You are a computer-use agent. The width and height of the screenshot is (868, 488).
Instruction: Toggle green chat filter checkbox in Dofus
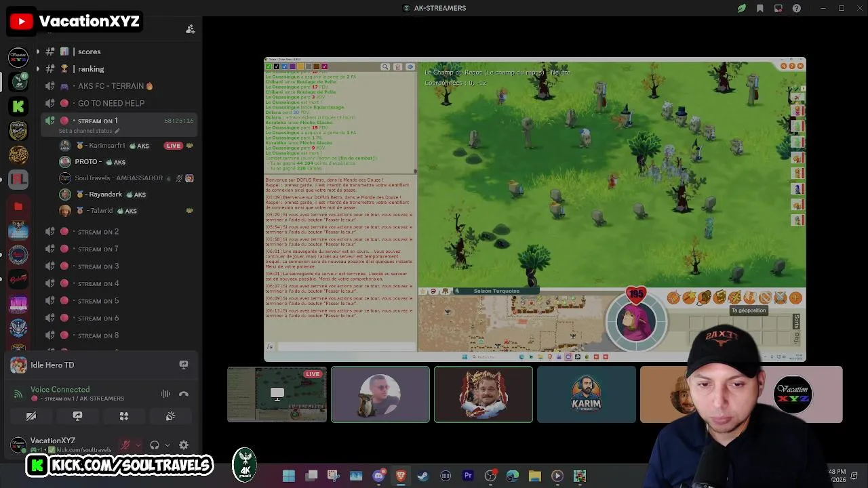pyautogui.click(x=269, y=66)
